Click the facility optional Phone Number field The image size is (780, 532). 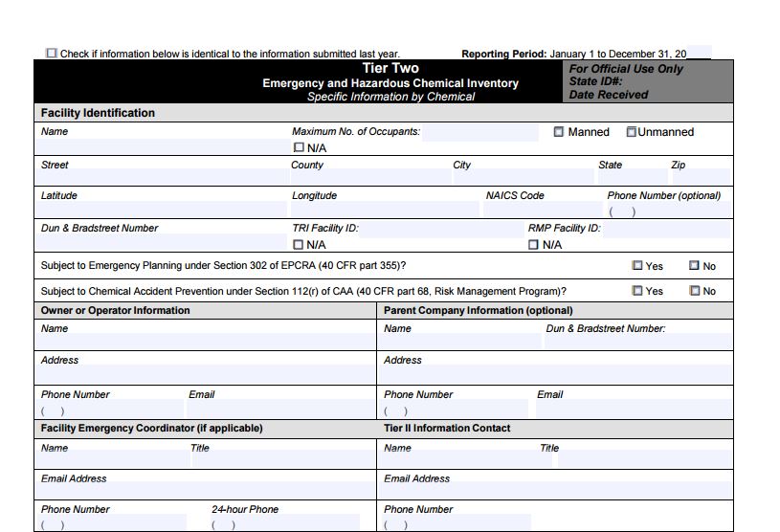(x=668, y=211)
